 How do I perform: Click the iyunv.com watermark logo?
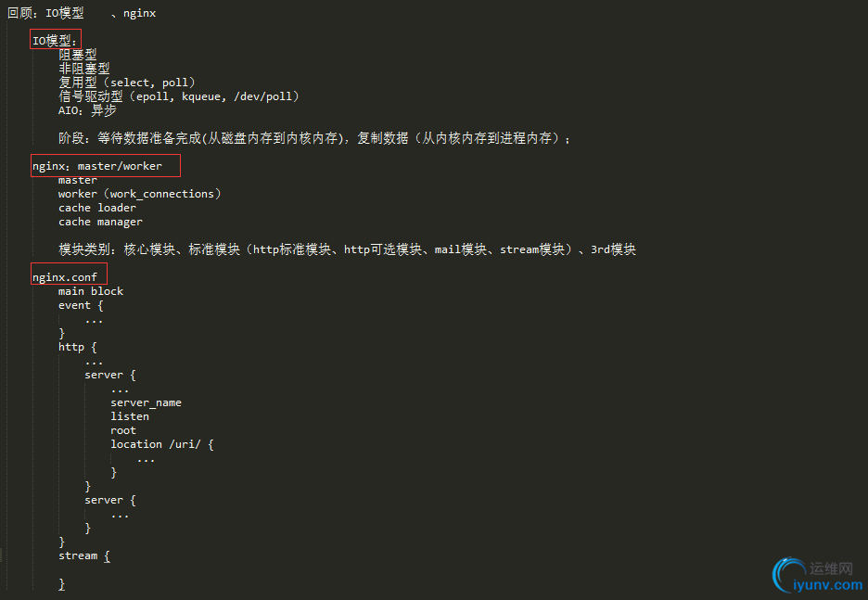point(817,576)
